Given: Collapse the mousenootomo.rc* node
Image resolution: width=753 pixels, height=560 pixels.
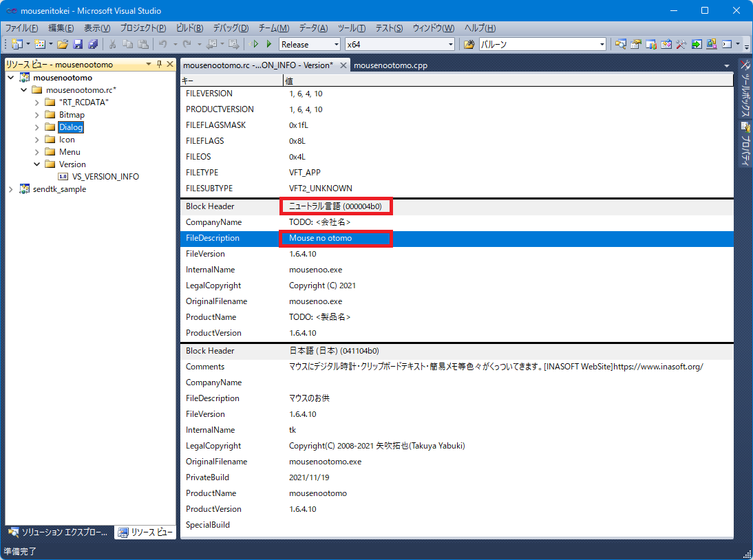Looking at the screenshot, I should [x=23, y=89].
